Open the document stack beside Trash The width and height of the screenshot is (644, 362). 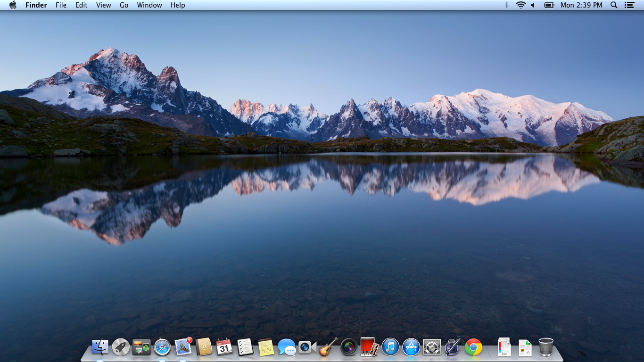click(x=525, y=347)
